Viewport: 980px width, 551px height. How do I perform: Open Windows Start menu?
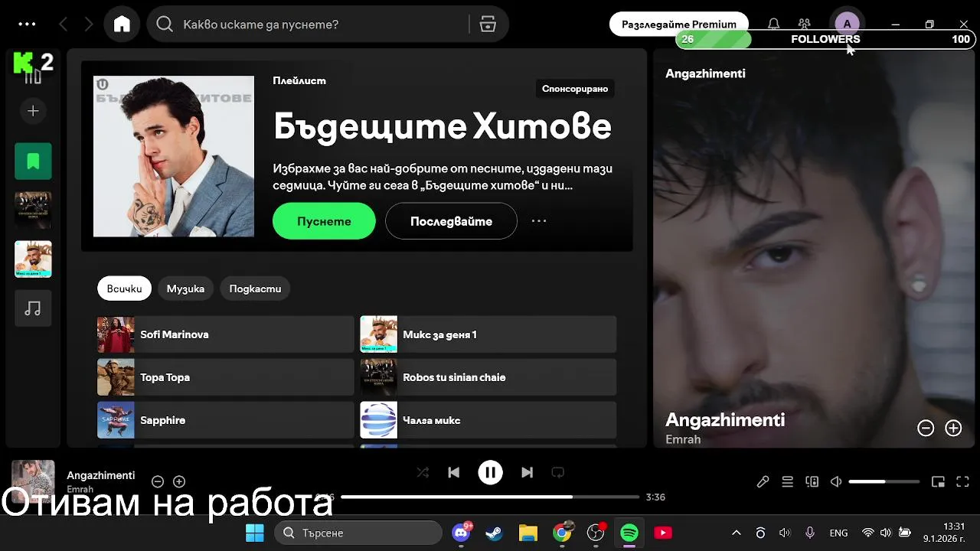tap(255, 533)
